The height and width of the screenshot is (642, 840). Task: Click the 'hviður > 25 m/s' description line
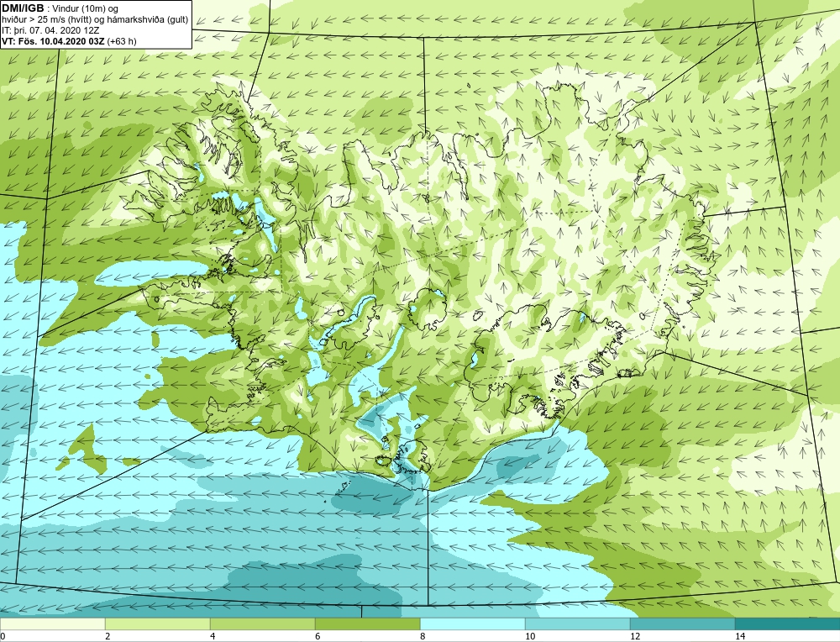tap(95, 20)
